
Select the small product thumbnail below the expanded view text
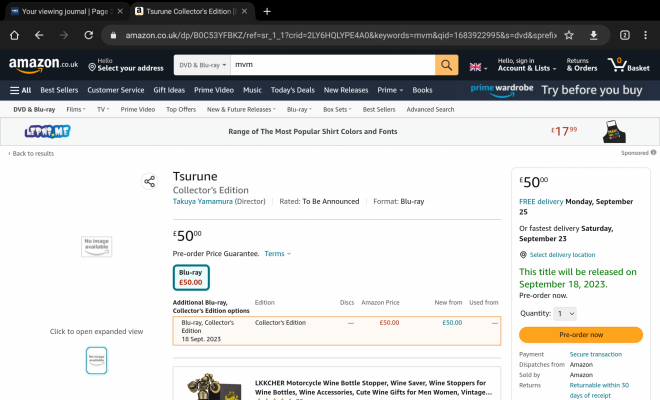(x=96, y=360)
